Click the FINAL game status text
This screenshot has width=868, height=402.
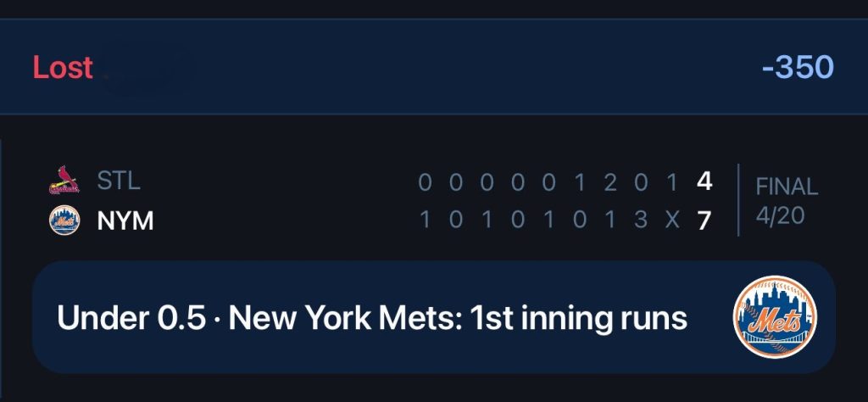coord(787,187)
